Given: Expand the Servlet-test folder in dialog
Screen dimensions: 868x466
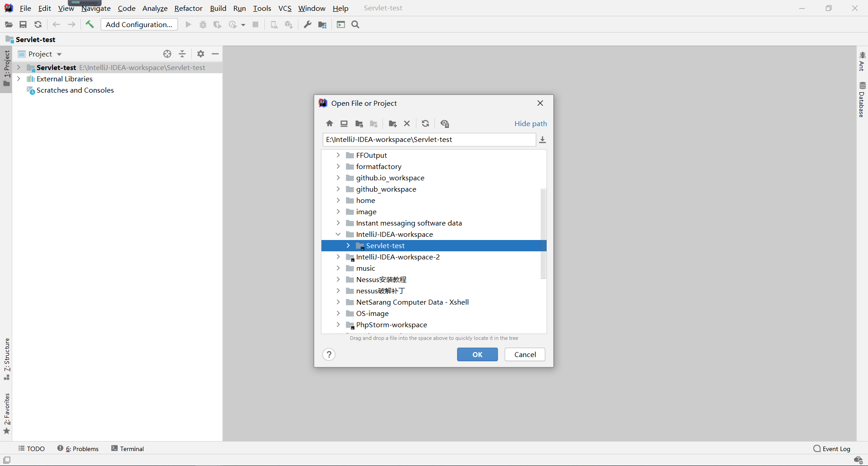Looking at the screenshot, I should 348,245.
